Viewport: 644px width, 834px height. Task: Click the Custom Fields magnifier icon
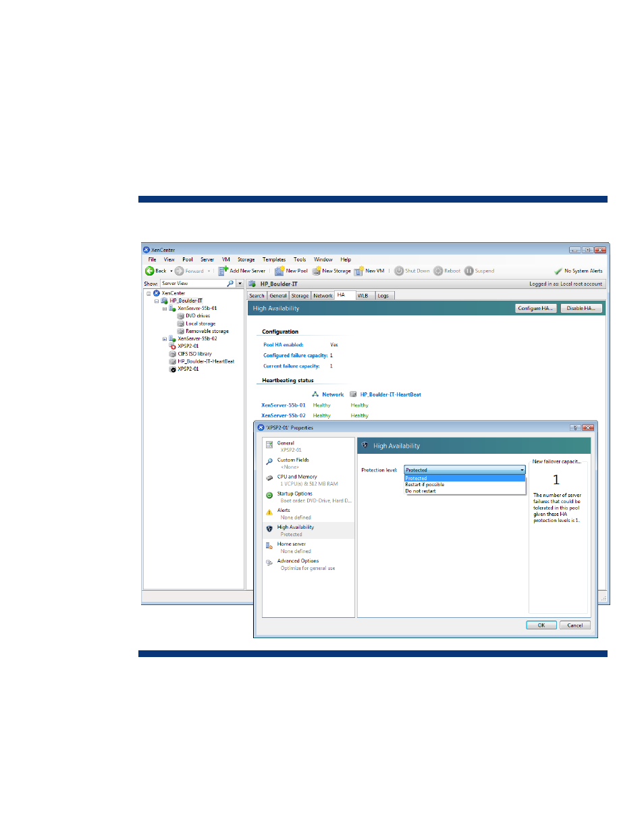269,462
